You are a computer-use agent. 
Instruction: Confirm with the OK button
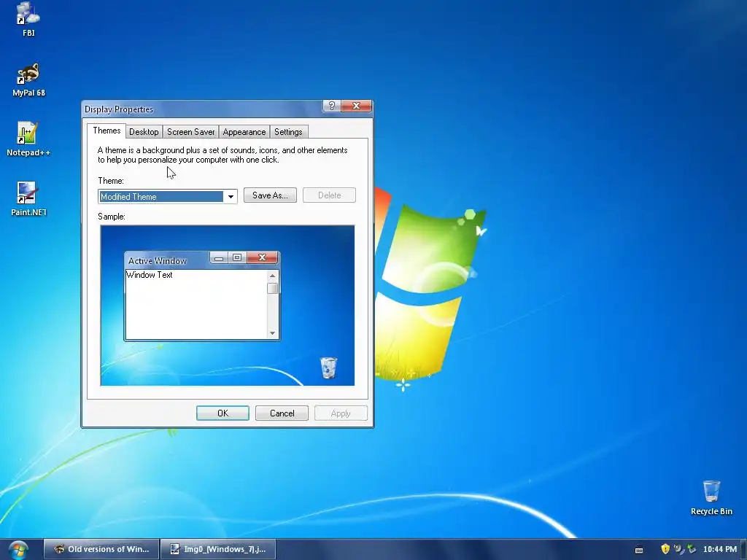pyautogui.click(x=222, y=413)
